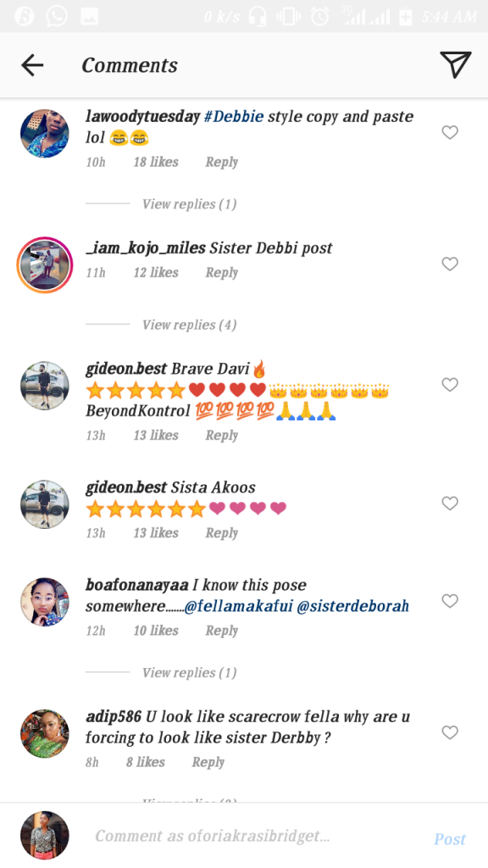Expand View replies (4) under _iam_kojo_miles

click(x=189, y=325)
